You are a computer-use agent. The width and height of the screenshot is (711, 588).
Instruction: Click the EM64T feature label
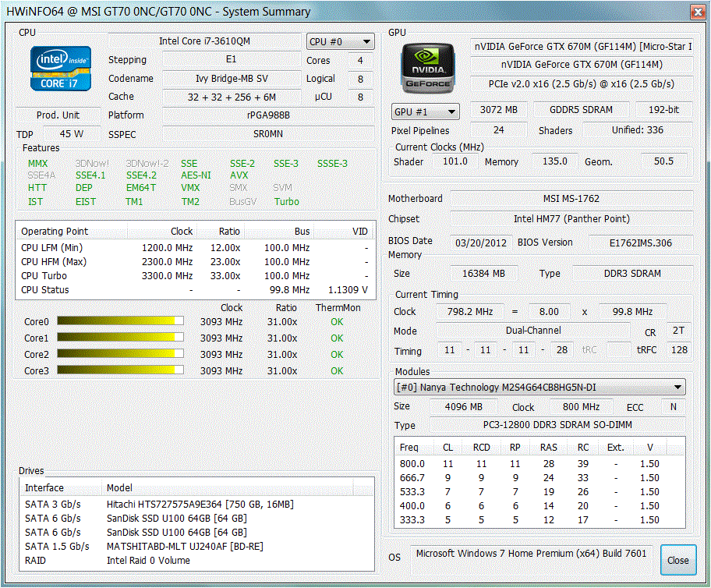coord(140,188)
